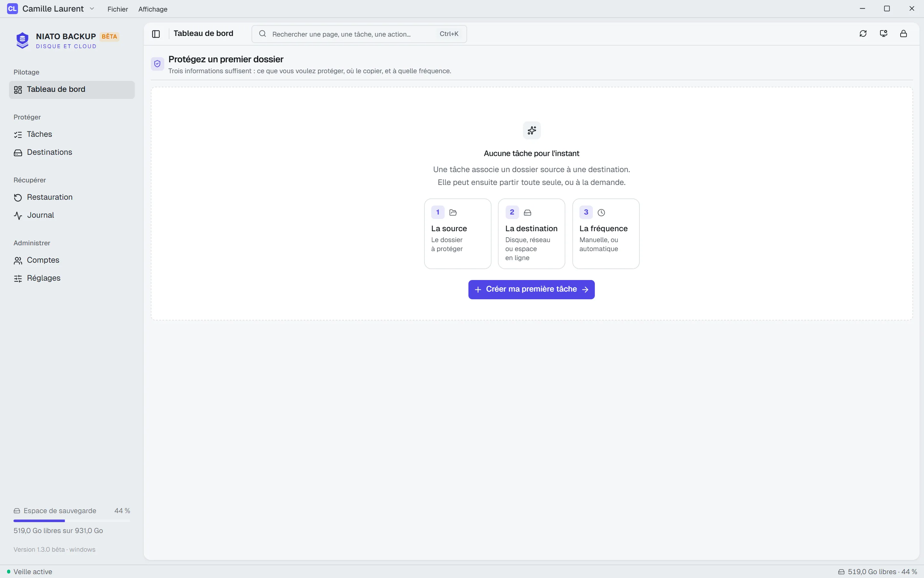924x578 pixels.
Task: Click the lock icon in header
Action: tap(903, 34)
